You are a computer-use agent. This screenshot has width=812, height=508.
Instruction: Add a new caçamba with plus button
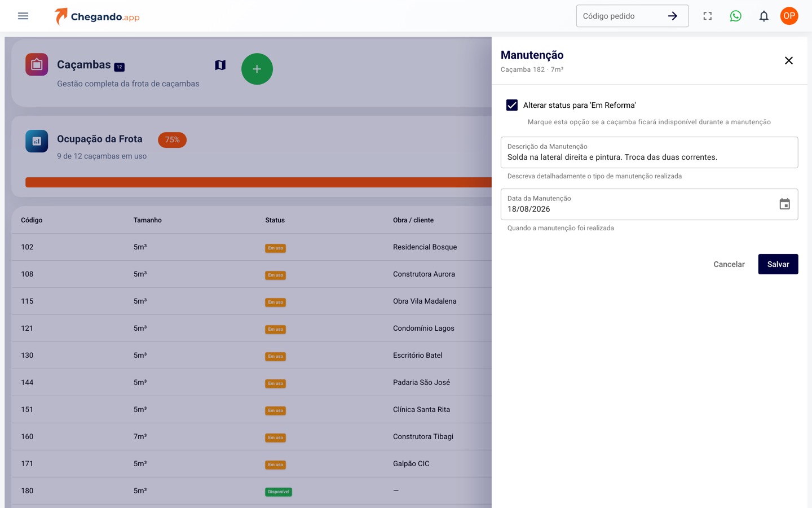[257, 69]
